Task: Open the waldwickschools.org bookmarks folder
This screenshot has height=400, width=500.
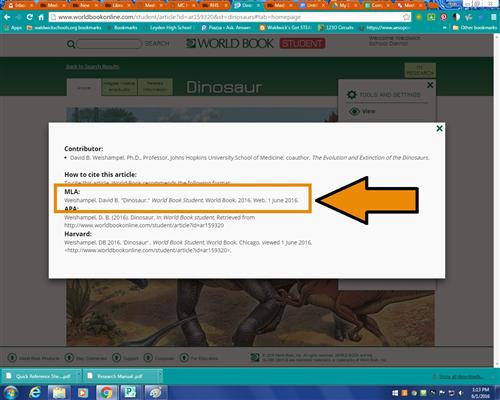Action: click(x=64, y=28)
